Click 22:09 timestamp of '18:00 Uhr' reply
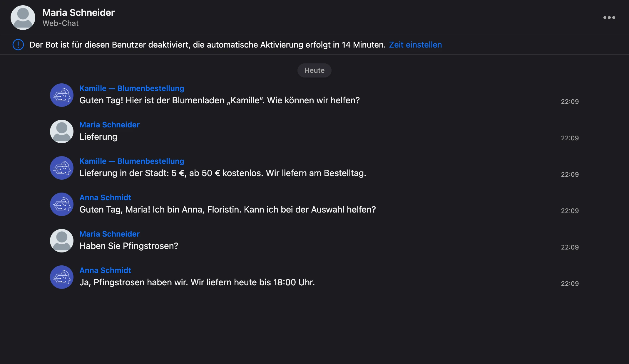Viewport: 629px width, 364px height. point(570,284)
